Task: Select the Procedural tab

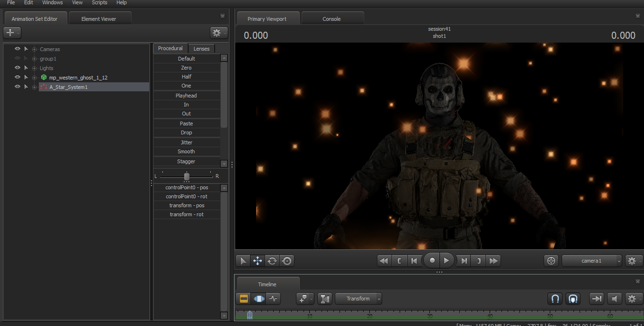Action: (170, 48)
